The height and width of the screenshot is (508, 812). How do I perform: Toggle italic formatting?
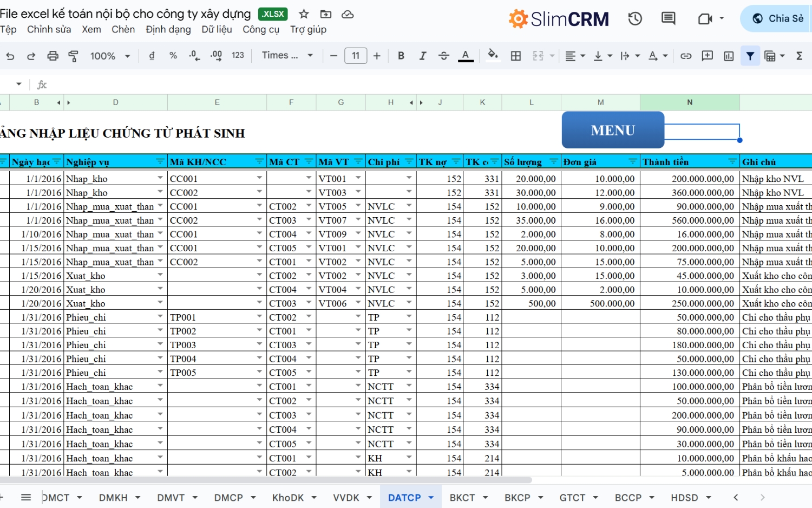point(422,55)
